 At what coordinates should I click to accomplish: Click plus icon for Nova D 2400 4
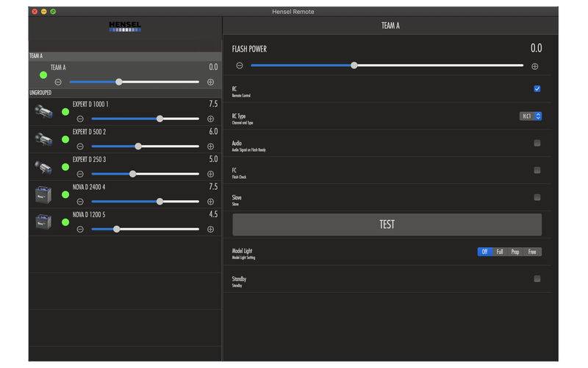pos(211,202)
